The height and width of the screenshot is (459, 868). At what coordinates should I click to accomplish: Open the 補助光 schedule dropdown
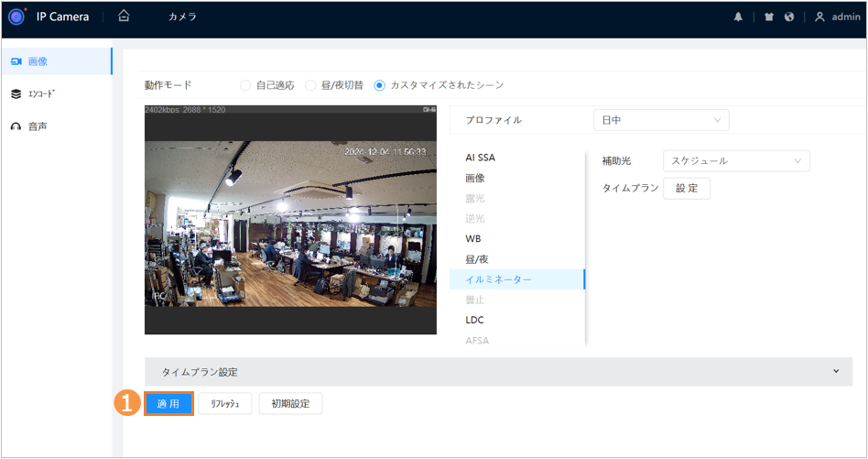[736, 160]
